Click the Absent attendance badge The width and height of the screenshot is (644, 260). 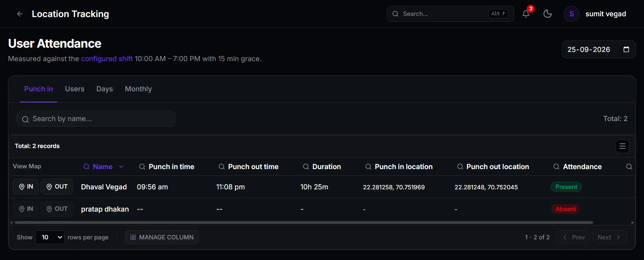coord(565,209)
